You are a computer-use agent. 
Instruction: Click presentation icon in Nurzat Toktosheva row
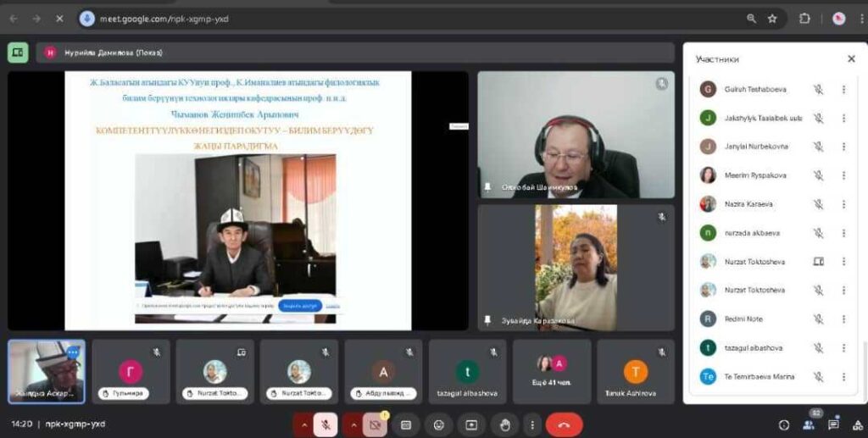point(818,262)
